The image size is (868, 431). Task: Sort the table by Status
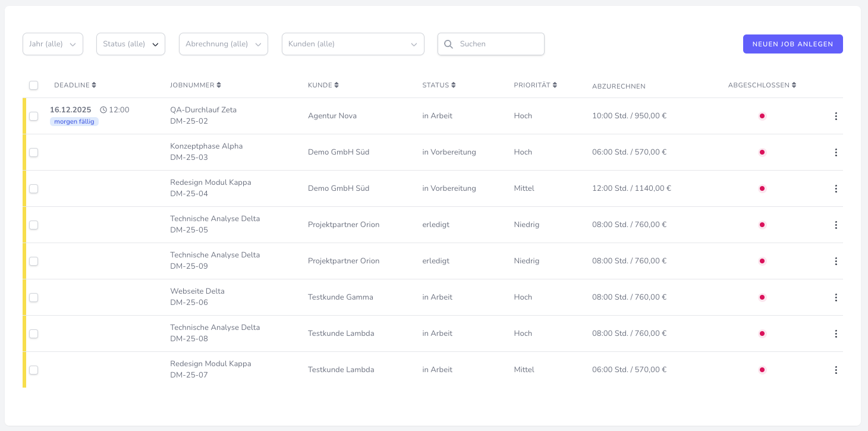tap(454, 85)
